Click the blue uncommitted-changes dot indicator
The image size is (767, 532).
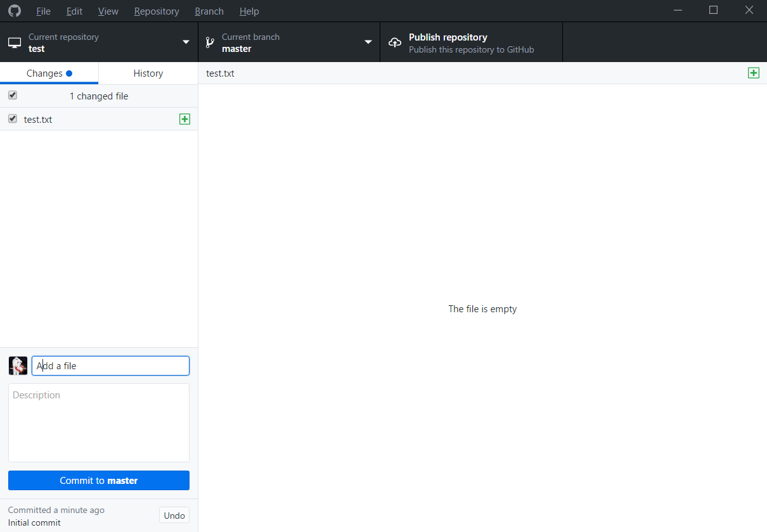point(69,73)
